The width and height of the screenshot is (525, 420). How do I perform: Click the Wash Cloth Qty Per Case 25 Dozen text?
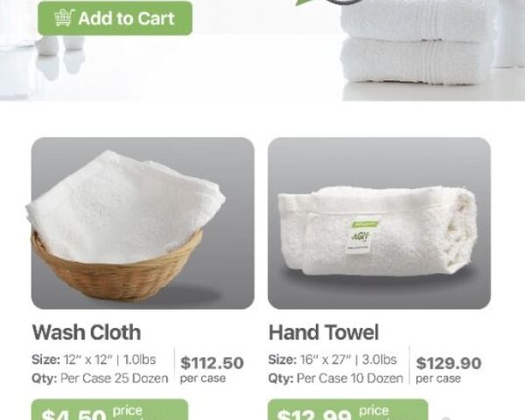(x=100, y=379)
